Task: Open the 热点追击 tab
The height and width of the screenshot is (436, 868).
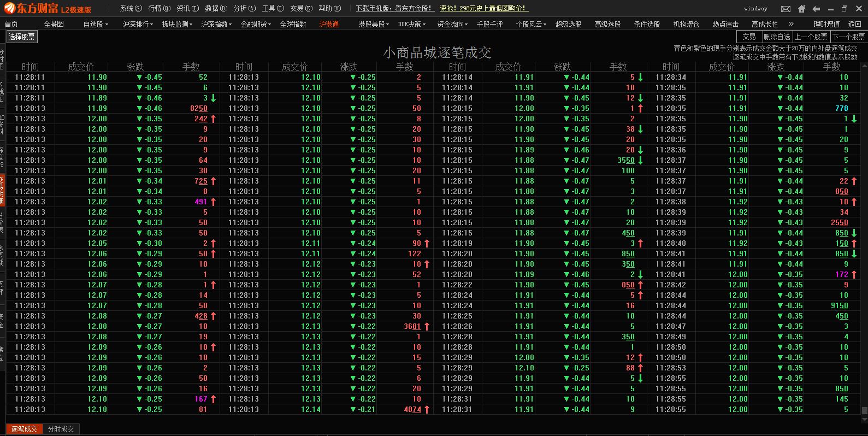Action: 725,24
